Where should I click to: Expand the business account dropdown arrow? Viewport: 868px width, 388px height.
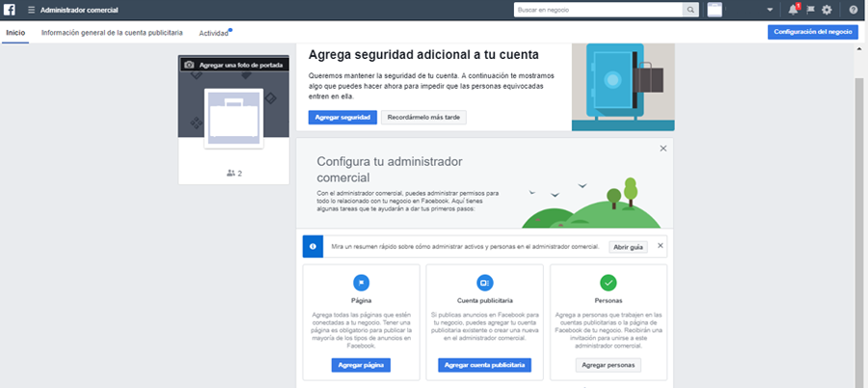pyautogui.click(x=770, y=10)
